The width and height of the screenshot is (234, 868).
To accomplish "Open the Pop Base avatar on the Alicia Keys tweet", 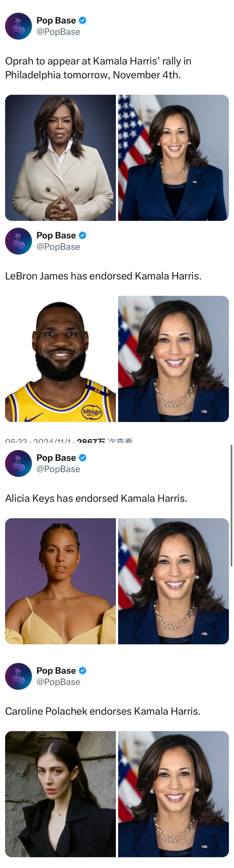I will (19, 463).
